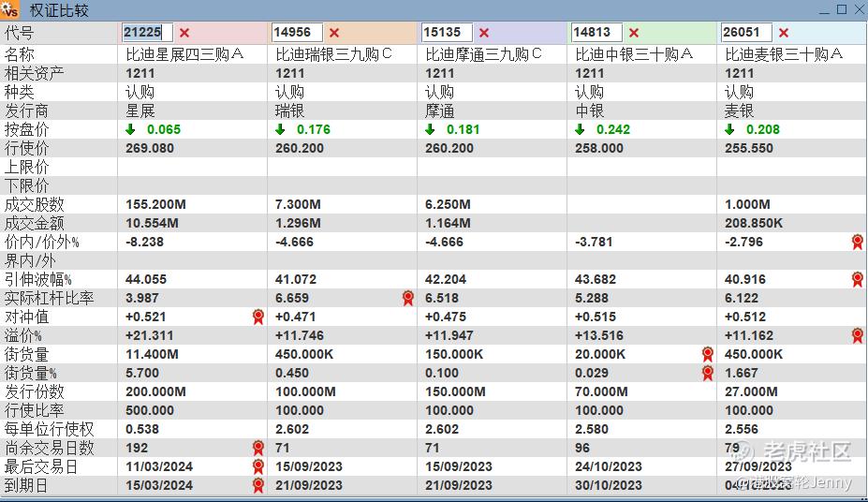The height and width of the screenshot is (502, 868).
Task: Click issued units value 70.000M
Action: (601, 391)
